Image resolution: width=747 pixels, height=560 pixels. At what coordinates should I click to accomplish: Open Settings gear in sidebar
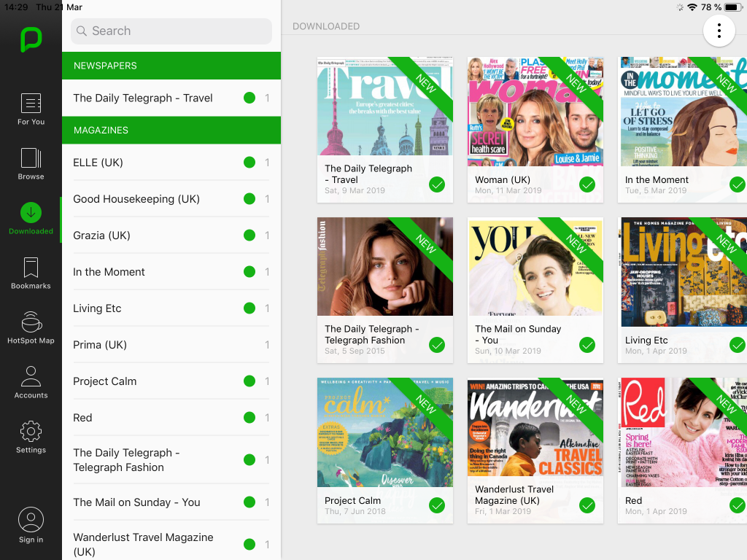[31, 437]
